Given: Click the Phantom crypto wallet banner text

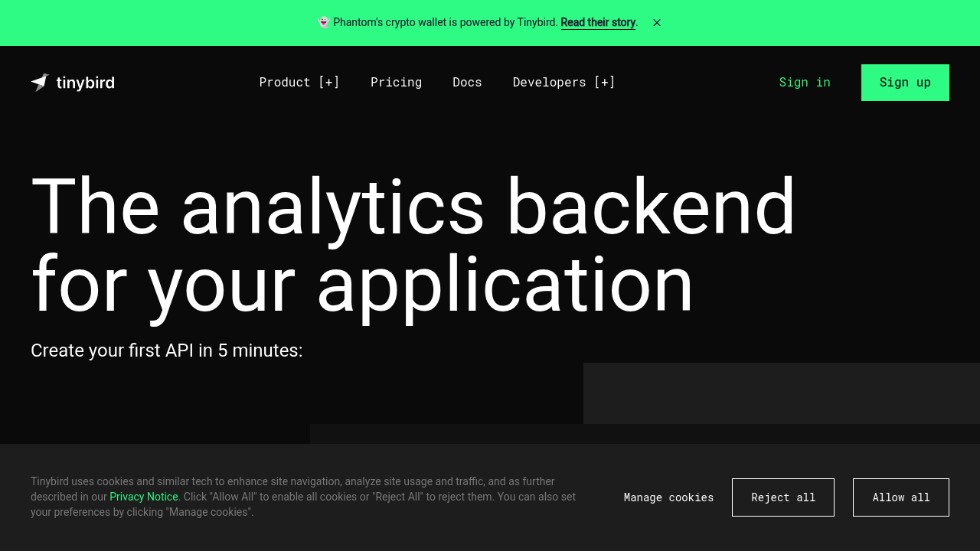Looking at the screenshot, I should (446, 23).
